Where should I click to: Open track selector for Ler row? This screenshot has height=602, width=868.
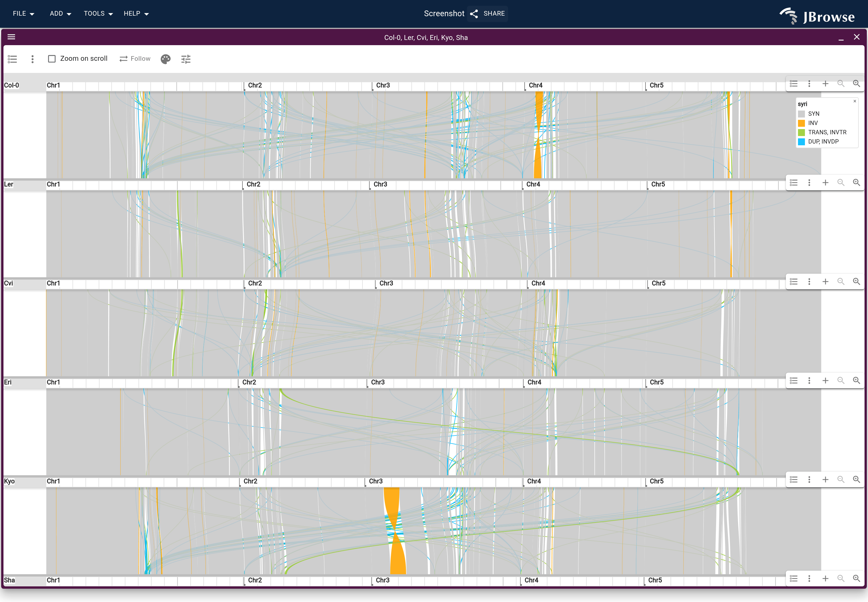(x=794, y=183)
